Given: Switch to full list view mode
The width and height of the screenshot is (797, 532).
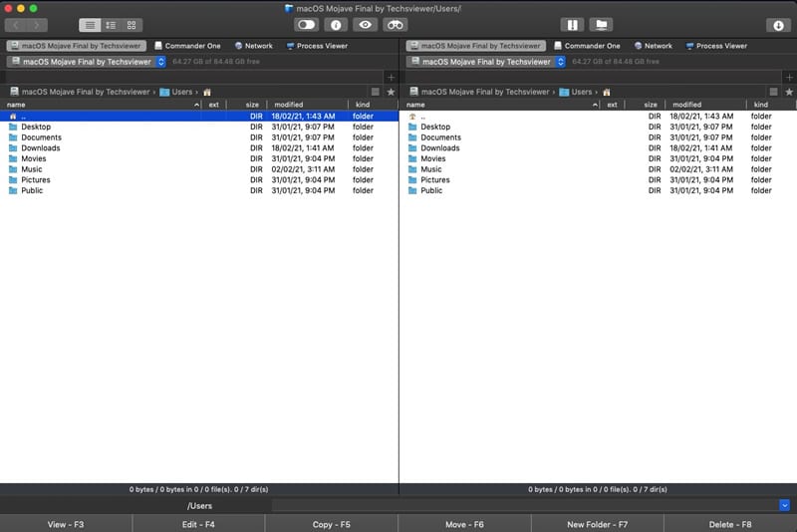Looking at the screenshot, I should [90, 25].
